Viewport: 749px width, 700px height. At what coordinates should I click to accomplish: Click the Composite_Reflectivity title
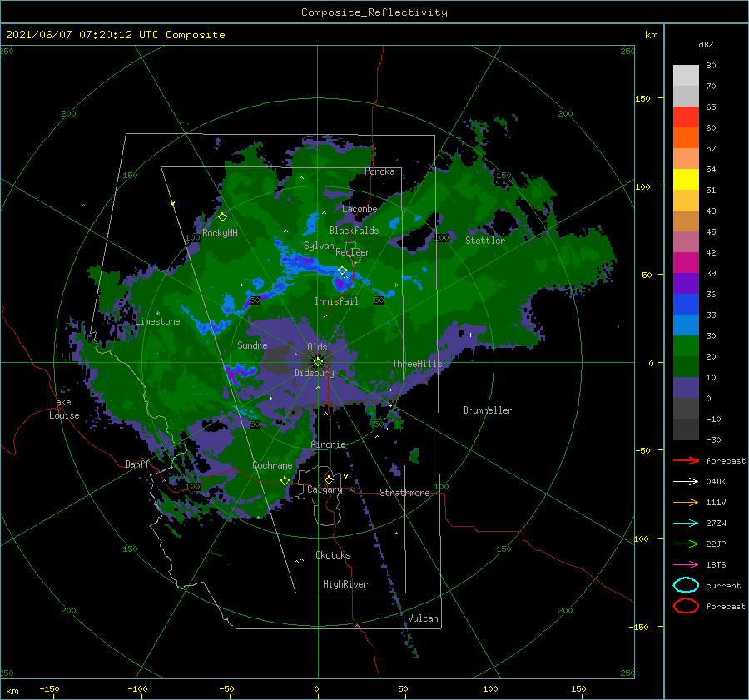(374, 12)
